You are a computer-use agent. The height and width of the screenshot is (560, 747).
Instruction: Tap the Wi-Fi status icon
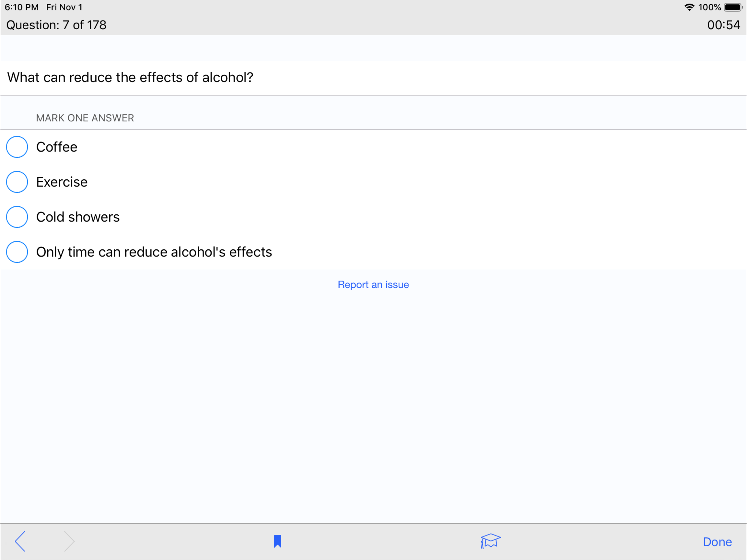[x=689, y=7]
